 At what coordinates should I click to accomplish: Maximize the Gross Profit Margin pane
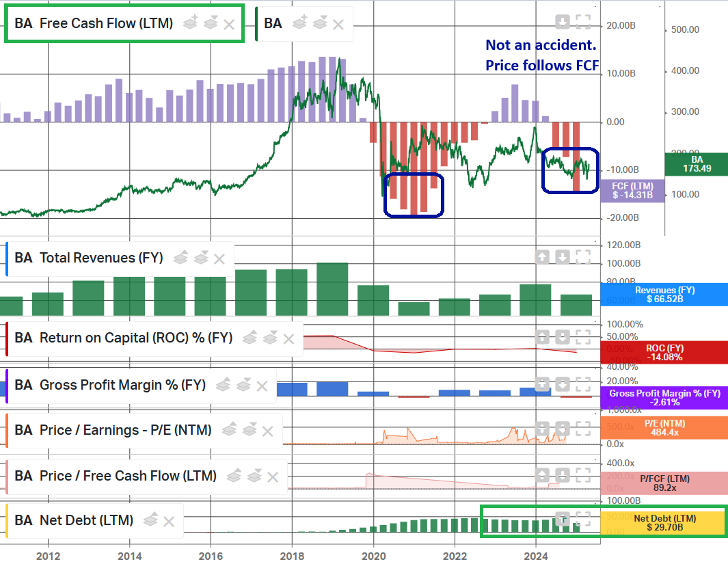(x=583, y=384)
